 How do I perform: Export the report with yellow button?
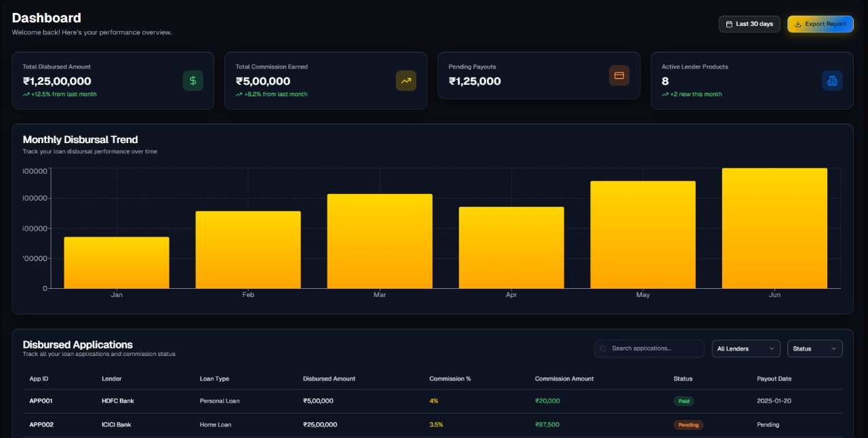821,24
